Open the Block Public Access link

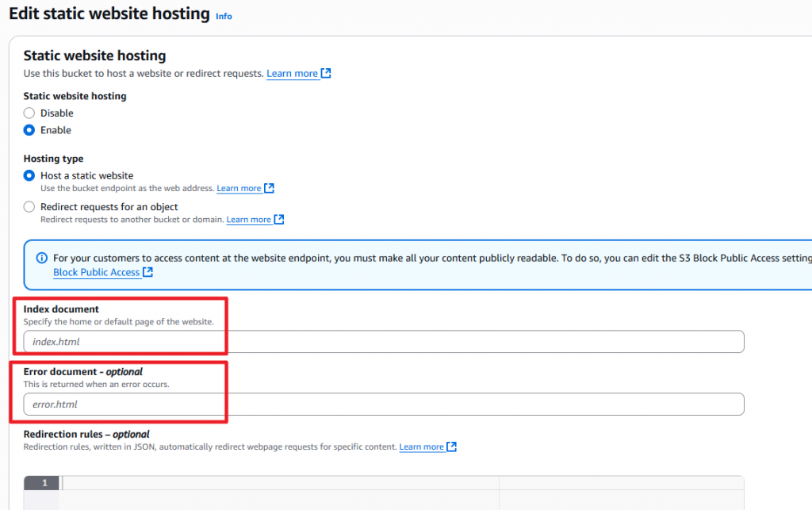(x=96, y=272)
